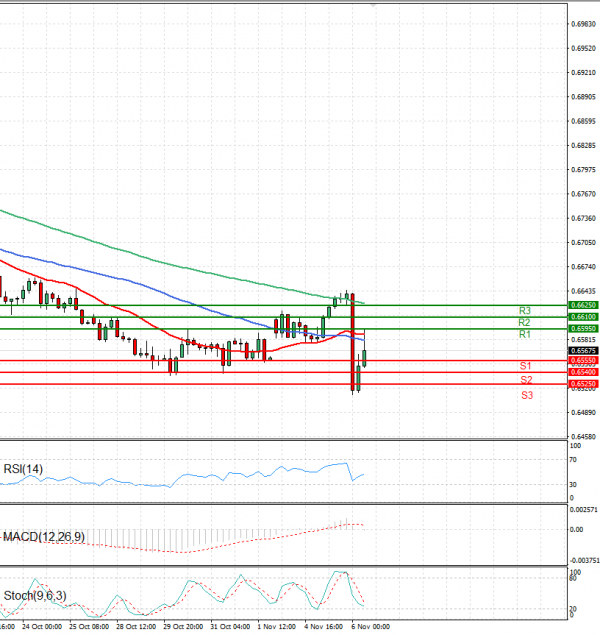Screen dimensions: 600x635
Task: Click the MACD(12,26,9) indicator label
Action: tap(44, 537)
